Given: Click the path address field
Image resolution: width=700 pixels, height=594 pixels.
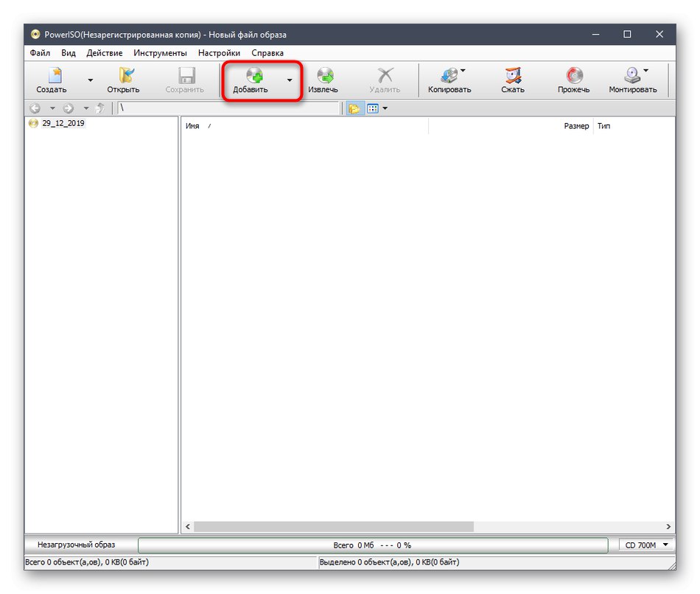Looking at the screenshot, I should coord(228,108).
